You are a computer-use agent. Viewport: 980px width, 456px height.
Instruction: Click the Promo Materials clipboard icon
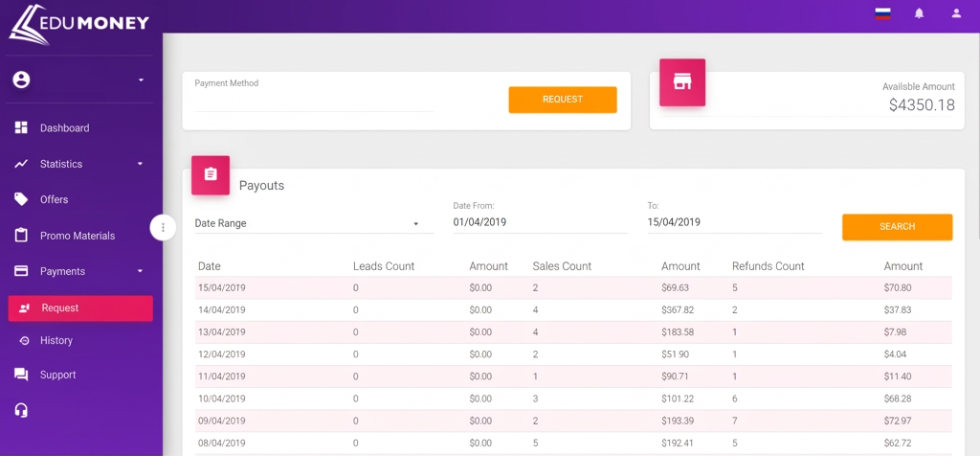tap(21, 236)
